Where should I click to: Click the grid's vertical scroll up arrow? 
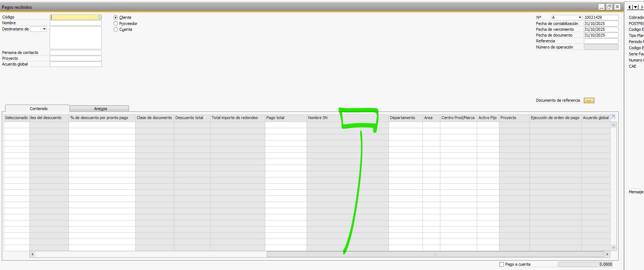tap(614, 125)
